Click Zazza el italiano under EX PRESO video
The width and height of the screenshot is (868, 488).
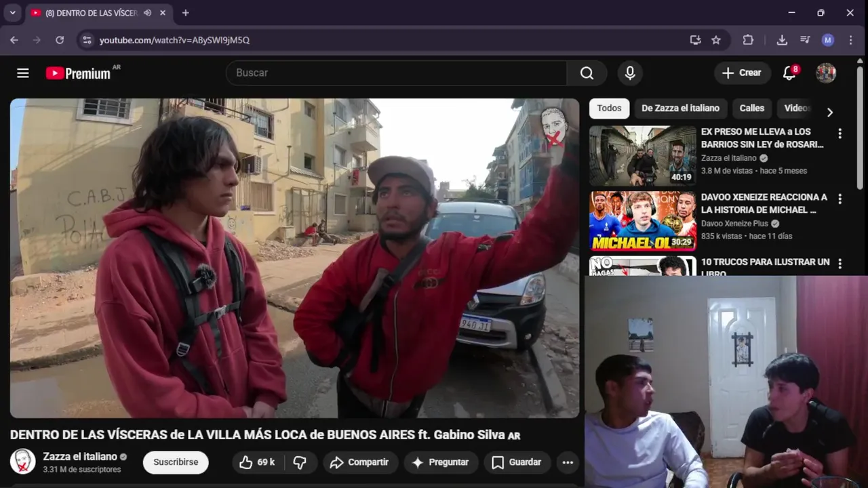[x=729, y=158]
